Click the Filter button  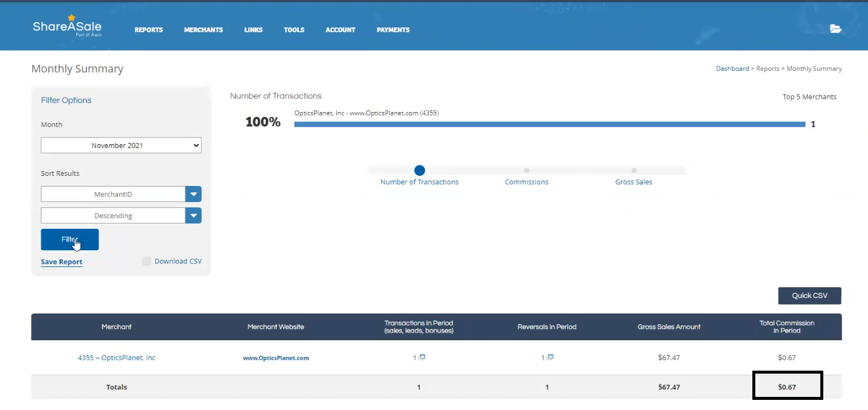[70, 240]
